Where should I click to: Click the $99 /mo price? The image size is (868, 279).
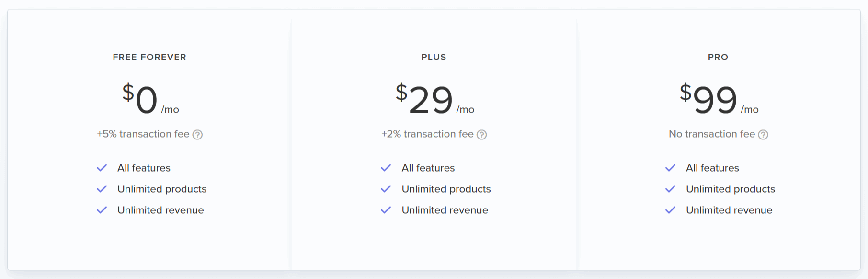[719, 98]
